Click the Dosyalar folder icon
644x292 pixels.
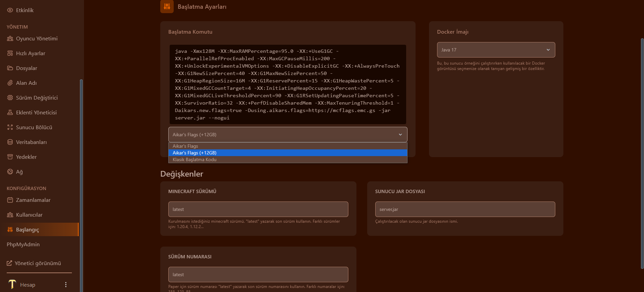click(10, 68)
